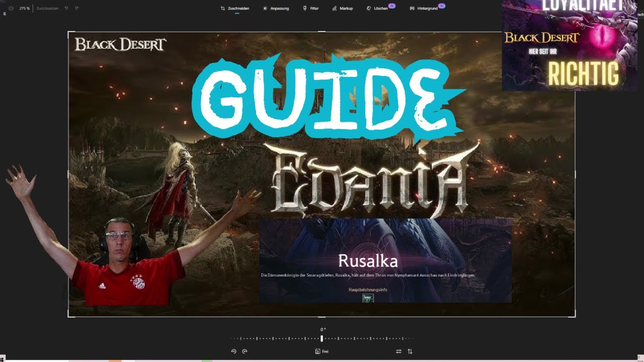
Task: Click the Black Desert logo in image
Action: [120, 45]
